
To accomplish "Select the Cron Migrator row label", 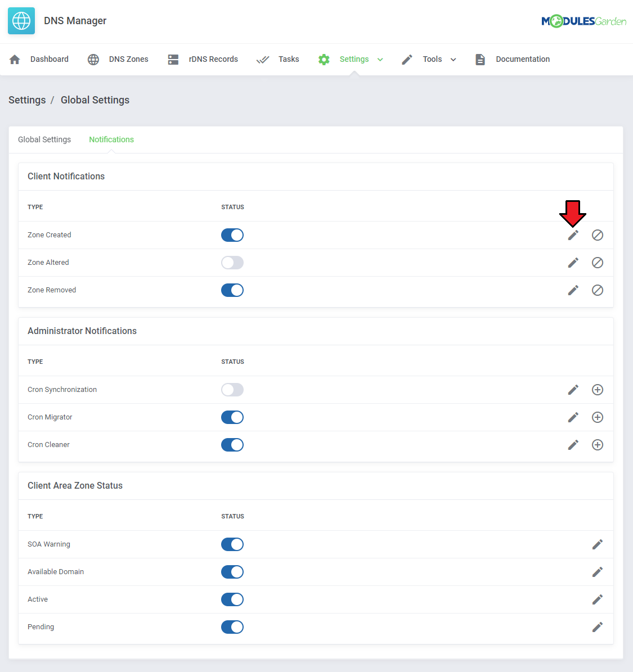I will pyautogui.click(x=50, y=417).
